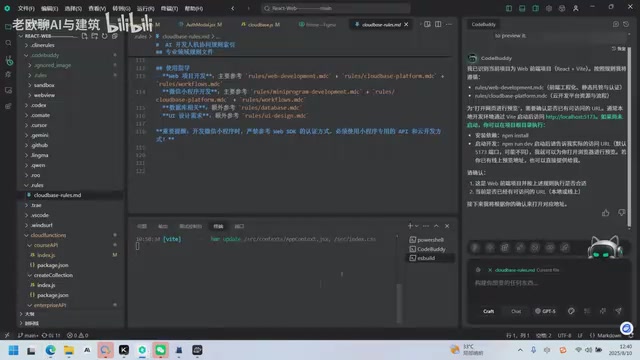Viewport: 640px width, 360px height.
Task: Open GPT-5 model selector
Action: tap(546, 311)
